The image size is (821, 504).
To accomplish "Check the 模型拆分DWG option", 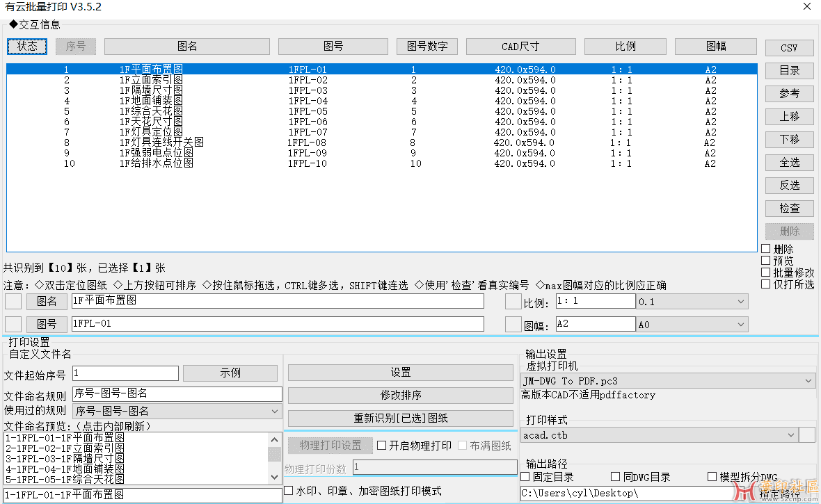I will click(712, 477).
